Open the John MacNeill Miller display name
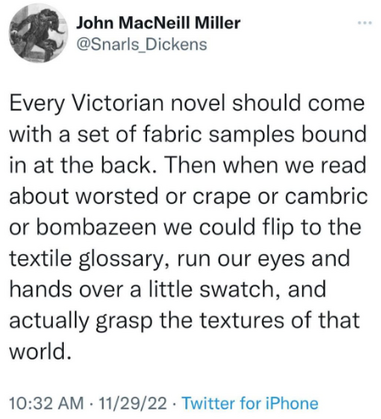 (158, 23)
